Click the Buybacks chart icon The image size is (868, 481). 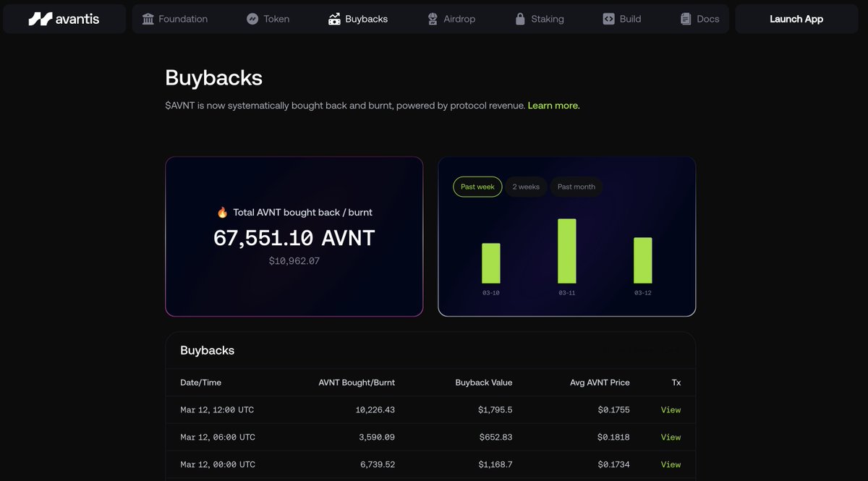334,19
